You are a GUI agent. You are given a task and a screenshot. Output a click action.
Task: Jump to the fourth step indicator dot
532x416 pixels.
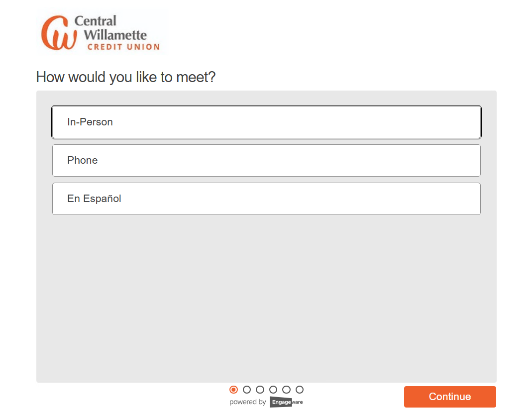[x=273, y=390]
